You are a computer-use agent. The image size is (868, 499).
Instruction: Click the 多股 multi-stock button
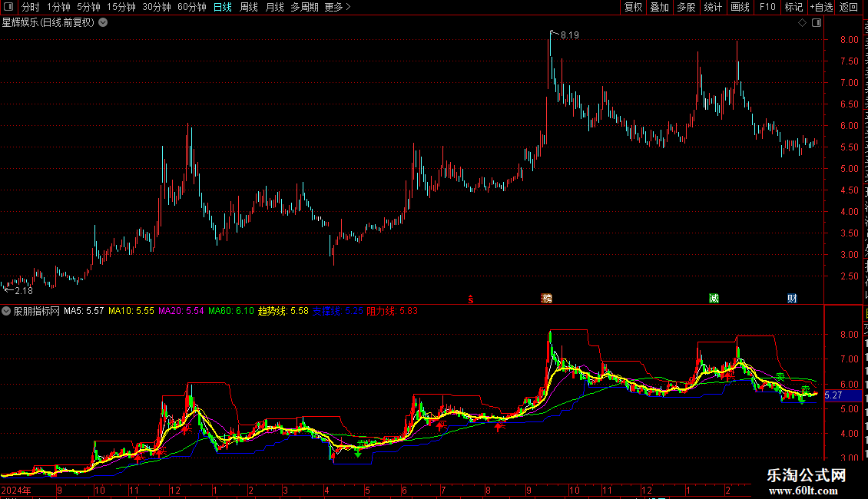(x=687, y=7)
